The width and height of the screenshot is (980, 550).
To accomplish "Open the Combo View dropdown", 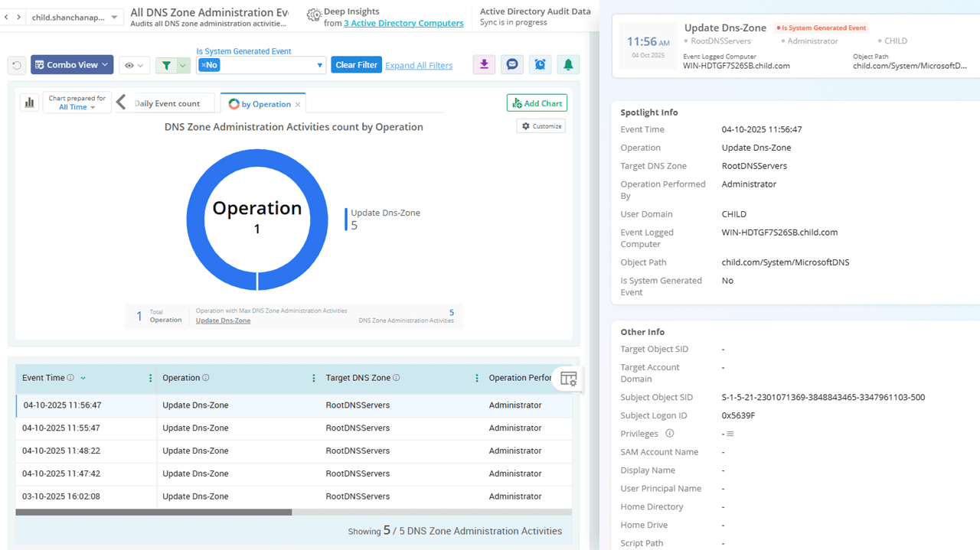I will pyautogui.click(x=72, y=65).
